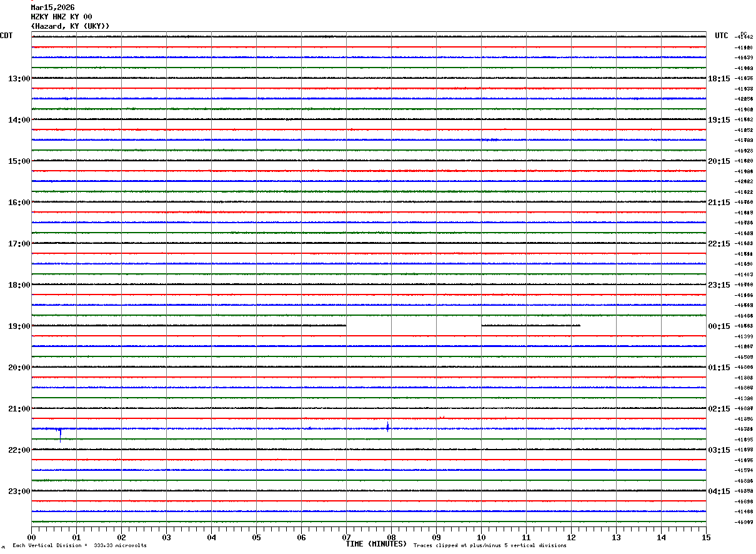Viewport: 756px width, 554px height.
Task: Click the 16:00 CDT time label
Action: click(19, 203)
